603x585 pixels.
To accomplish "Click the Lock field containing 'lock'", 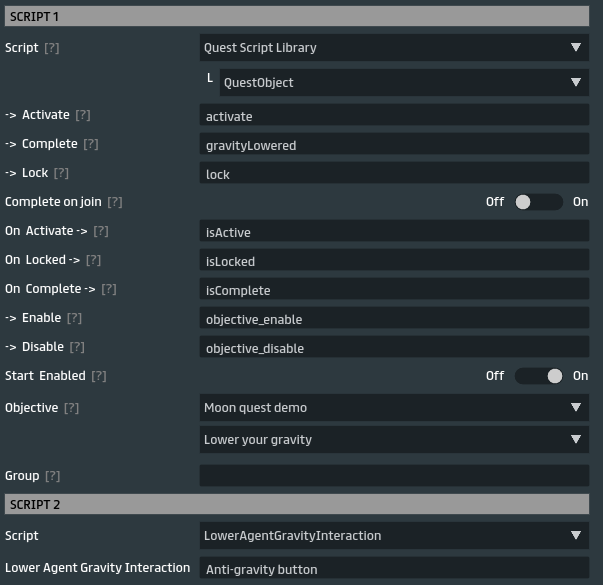I will tap(394, 173).
